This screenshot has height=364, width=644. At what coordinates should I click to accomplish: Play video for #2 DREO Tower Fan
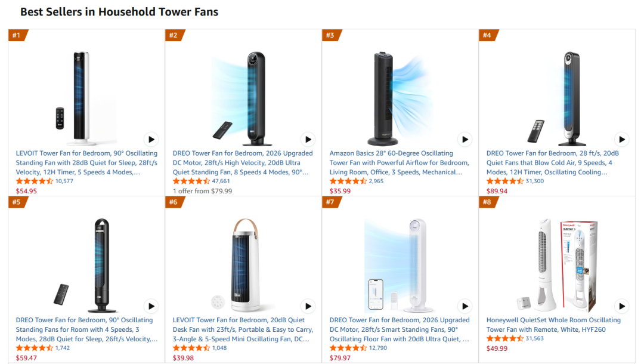308,139
